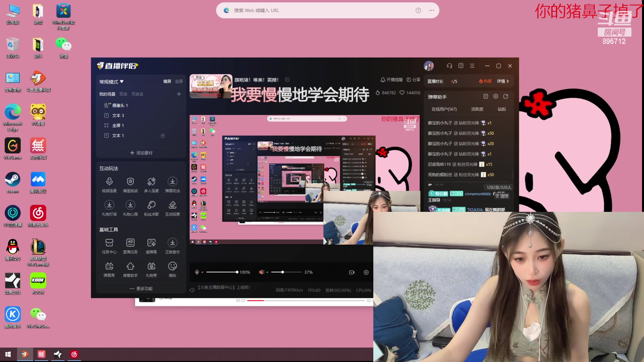Switch to the 钻粉 tab in danmu assistant
Screen dimensions: 644x362
click(x=501, y=109)
